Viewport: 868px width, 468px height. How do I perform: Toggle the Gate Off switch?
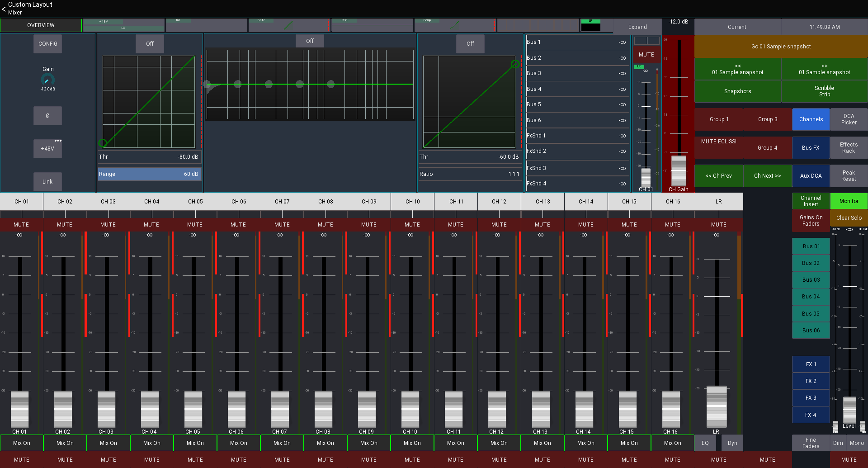tap(149, 43)
